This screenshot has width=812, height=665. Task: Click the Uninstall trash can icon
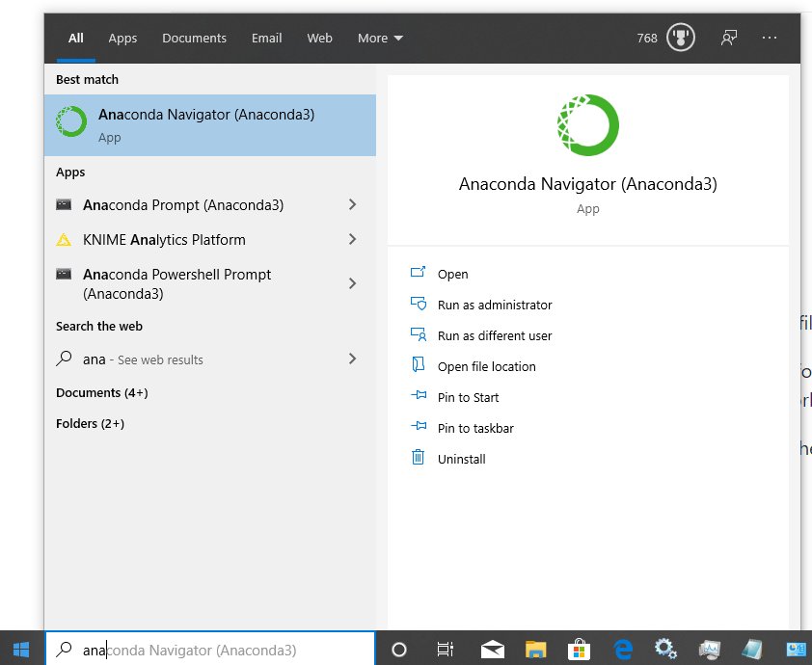click(x=418, y=457)
